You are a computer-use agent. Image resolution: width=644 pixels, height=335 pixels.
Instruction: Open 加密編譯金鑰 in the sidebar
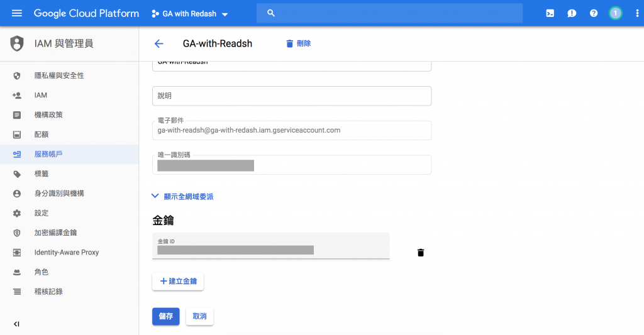pos(69,233)
